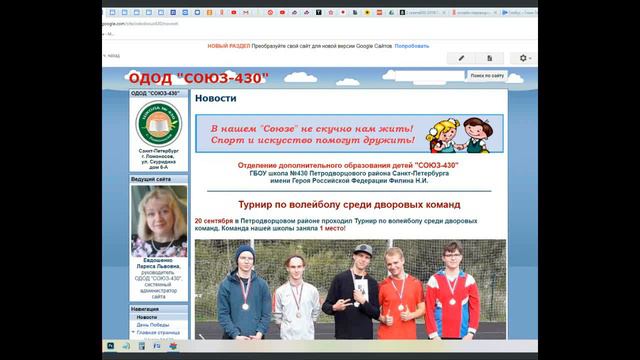Viewport: 640px width, 360px height.
Task: Focus the site search input field
Action: pyautogui.click(x=430, y=76)
